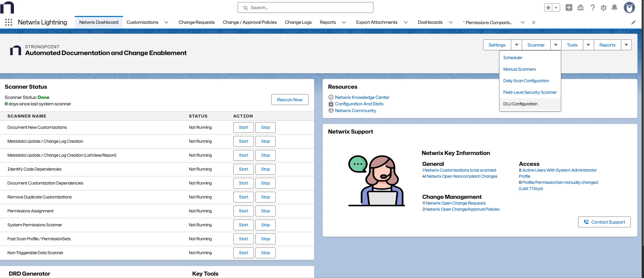Switch to the Netwrix Dashboard tab
Viewport: 644px width, 278px height.
(x=99, y=22)
